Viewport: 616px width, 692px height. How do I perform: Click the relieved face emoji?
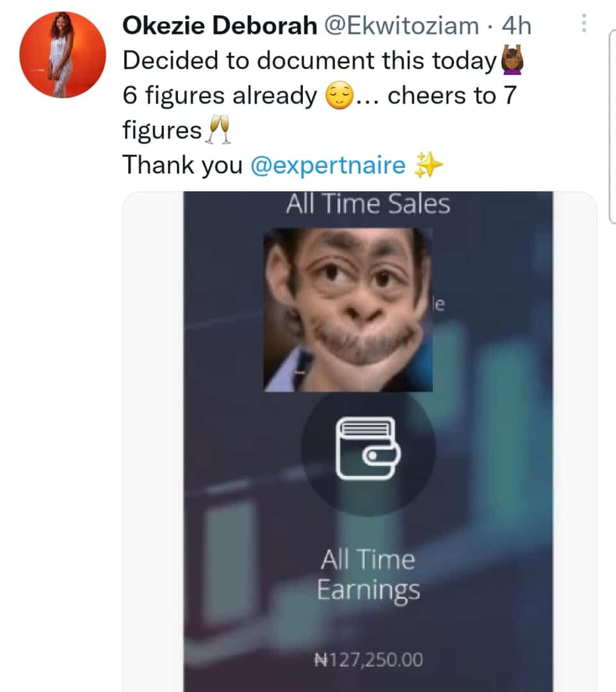pos(339,95)
